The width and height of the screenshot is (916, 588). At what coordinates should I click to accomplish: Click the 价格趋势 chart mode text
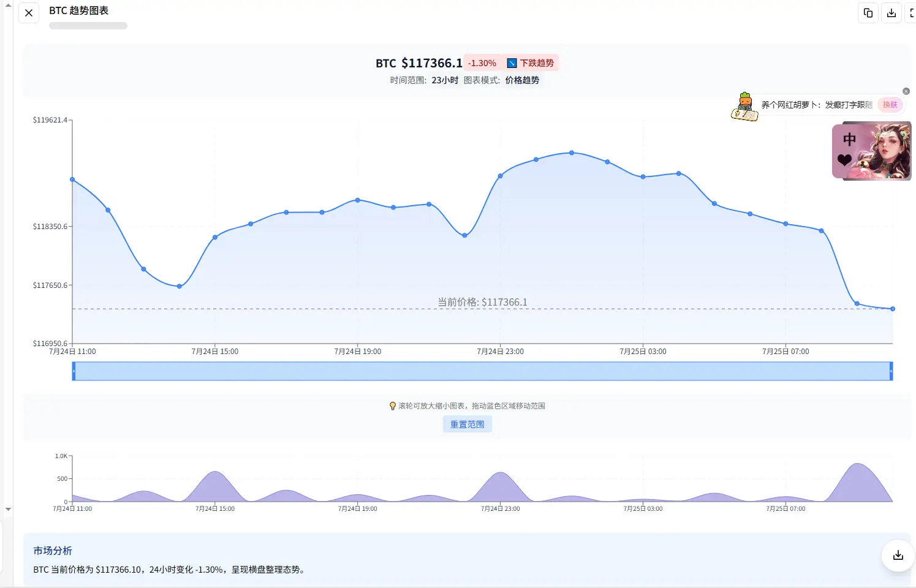coord(522,80)
